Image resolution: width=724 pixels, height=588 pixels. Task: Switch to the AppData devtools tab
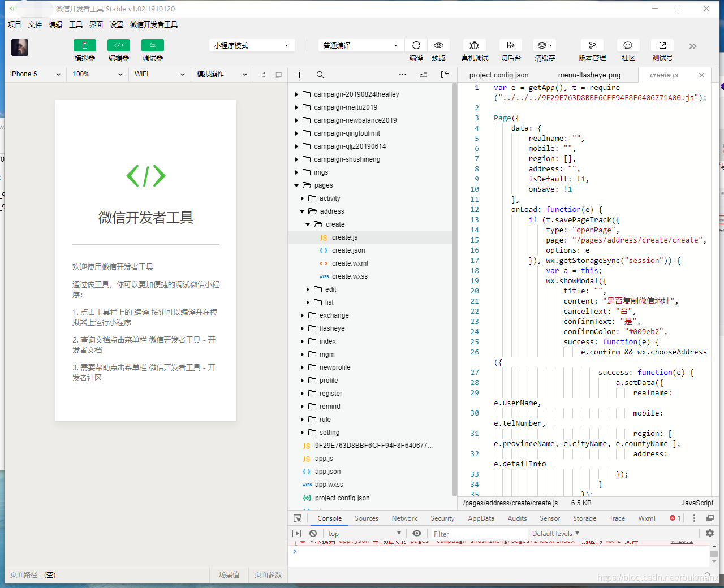click(481, 518)
